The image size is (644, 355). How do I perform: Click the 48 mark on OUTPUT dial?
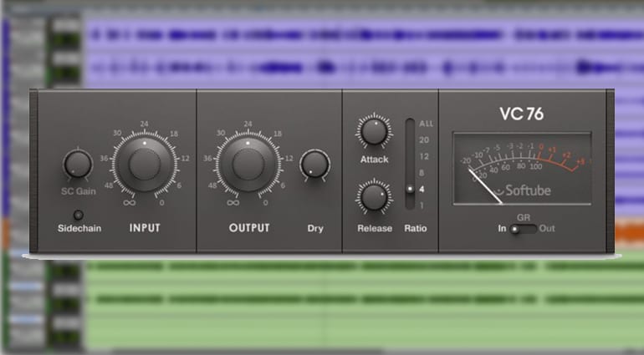coord(212,185)
